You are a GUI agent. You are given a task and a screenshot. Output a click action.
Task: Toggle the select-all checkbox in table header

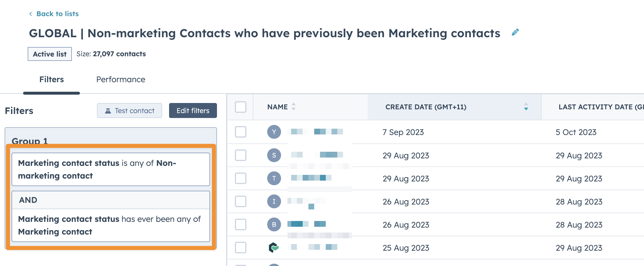click(240, 107)
